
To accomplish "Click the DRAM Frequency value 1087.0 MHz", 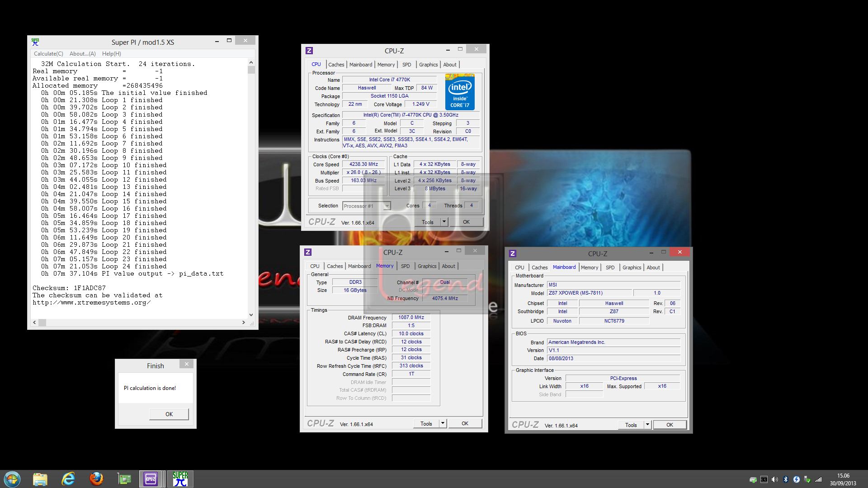I will point(411,317).
